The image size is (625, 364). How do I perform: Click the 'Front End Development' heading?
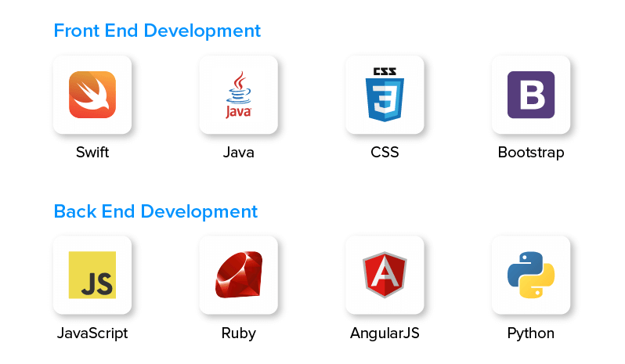point(157,31)
